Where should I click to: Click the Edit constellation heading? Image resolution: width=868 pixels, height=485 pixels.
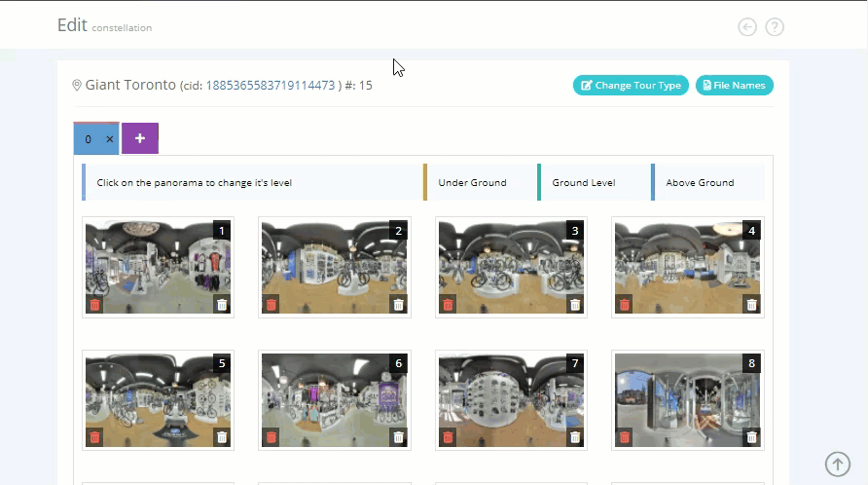[x=105, y=25]
